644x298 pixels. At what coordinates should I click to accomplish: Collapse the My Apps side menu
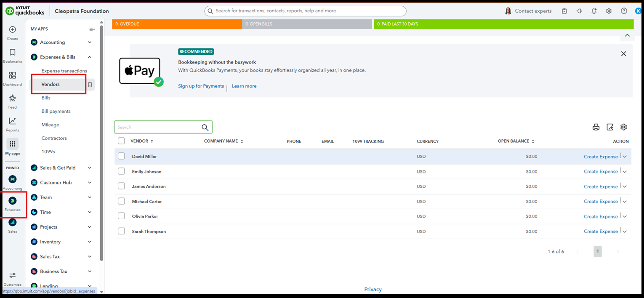[92, 29]
